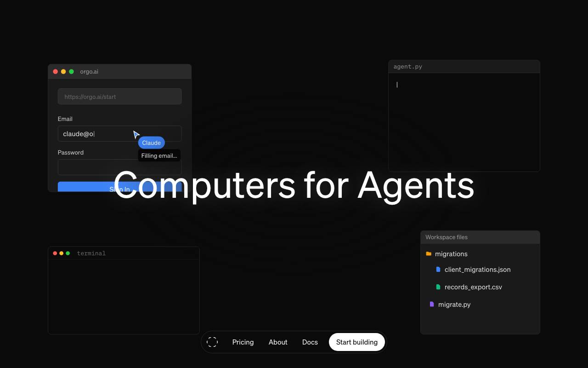This screenshot has height=368, width=588.
Task: Click the green records_export.csv file icon
Action: point(438,287)
